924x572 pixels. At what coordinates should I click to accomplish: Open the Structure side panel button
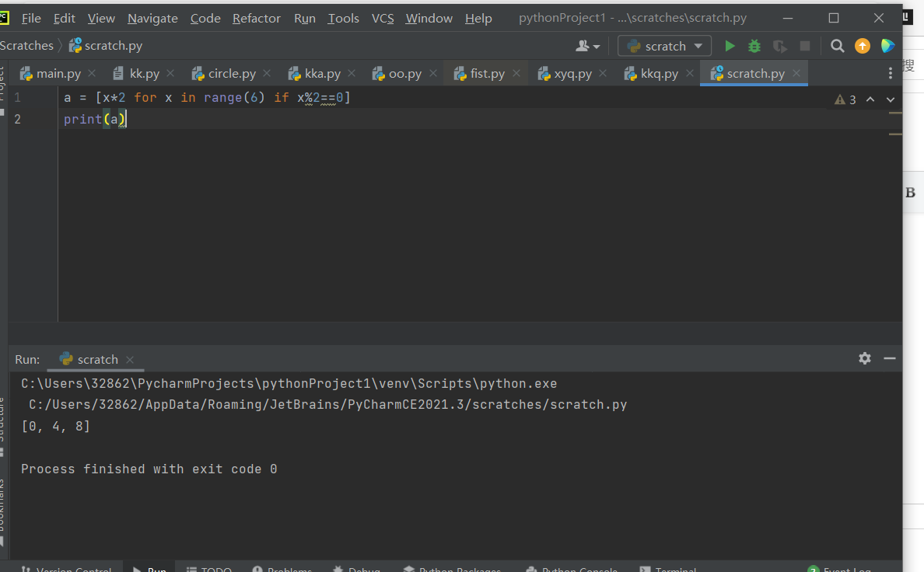click(2, 426)
